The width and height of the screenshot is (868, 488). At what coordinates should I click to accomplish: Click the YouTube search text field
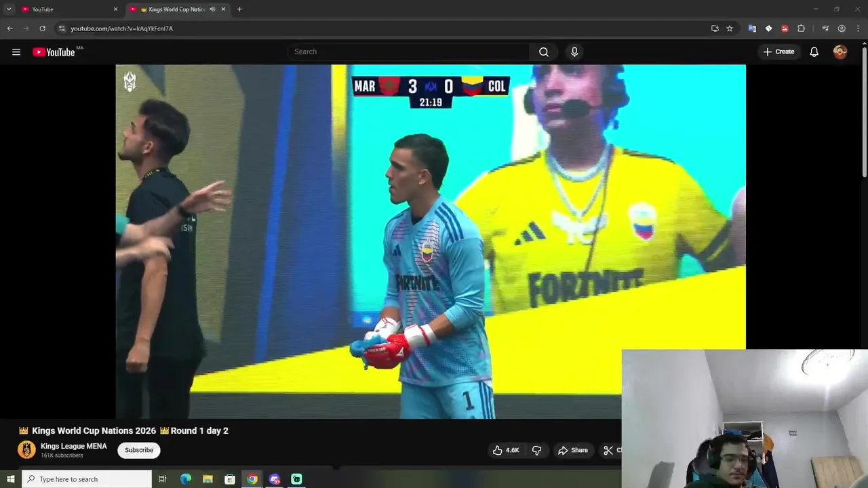click(x=408, y=52)
